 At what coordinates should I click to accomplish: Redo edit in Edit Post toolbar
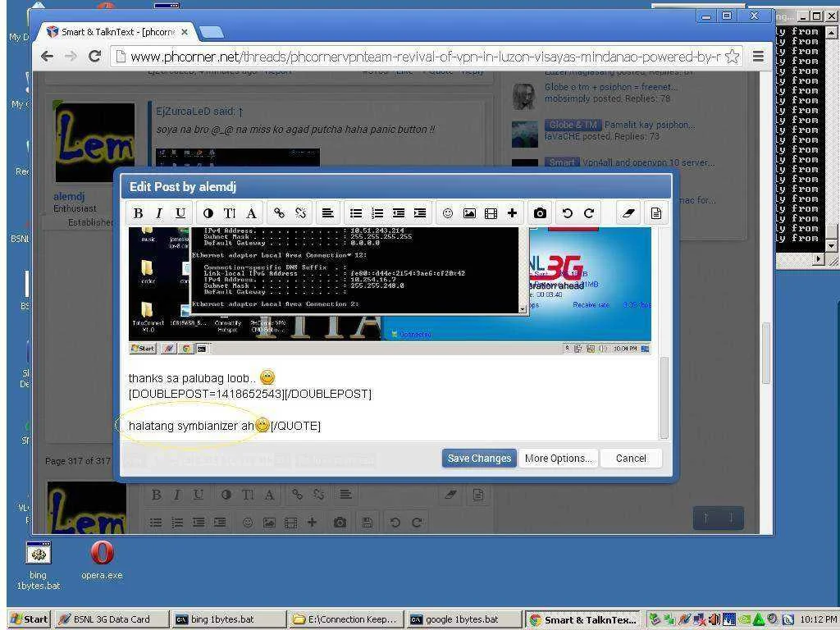[x=589, y=213]
